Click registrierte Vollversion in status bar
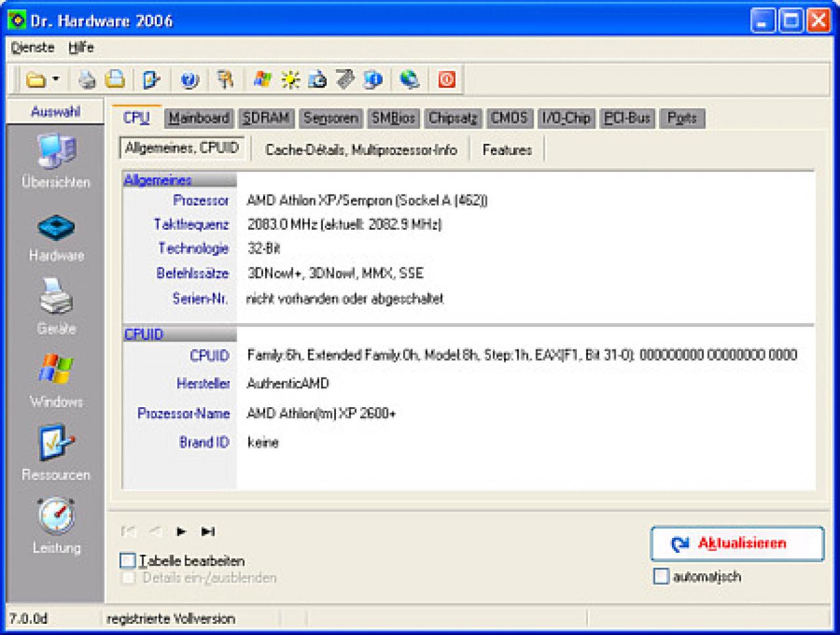Screen dimensions: 840x635 (x=171, y=619)
